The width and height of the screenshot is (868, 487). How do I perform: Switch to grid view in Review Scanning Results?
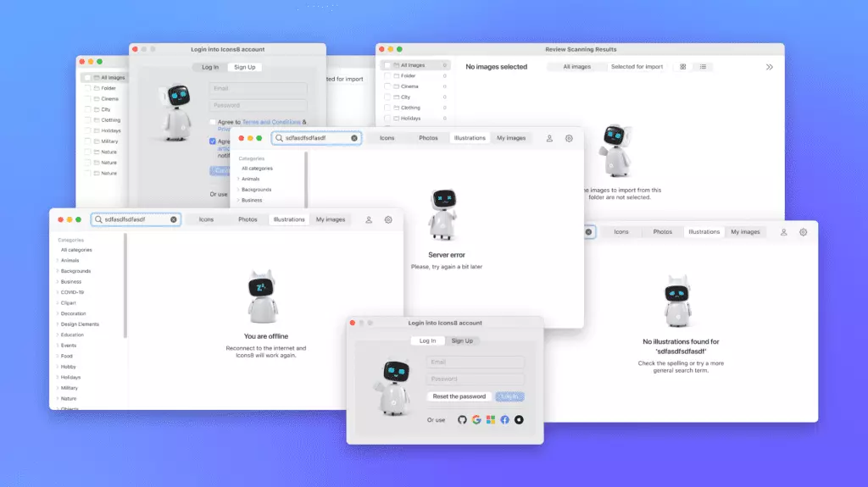[683, 66]
